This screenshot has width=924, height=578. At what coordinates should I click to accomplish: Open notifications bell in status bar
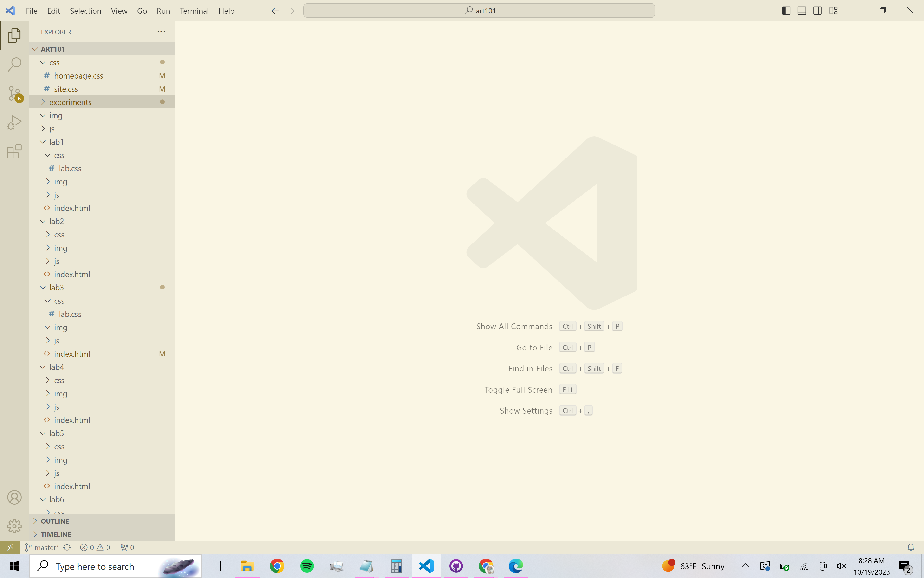click(911, 547)
